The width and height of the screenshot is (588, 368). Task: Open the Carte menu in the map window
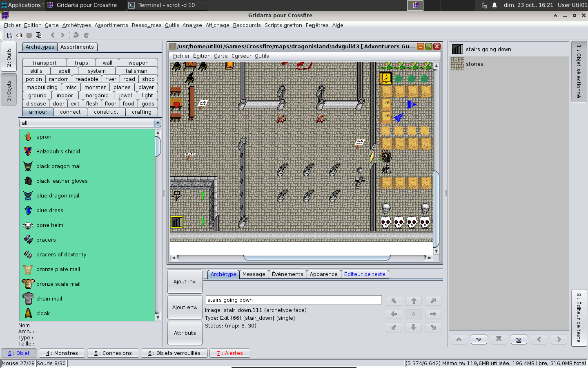click(220, 56)
